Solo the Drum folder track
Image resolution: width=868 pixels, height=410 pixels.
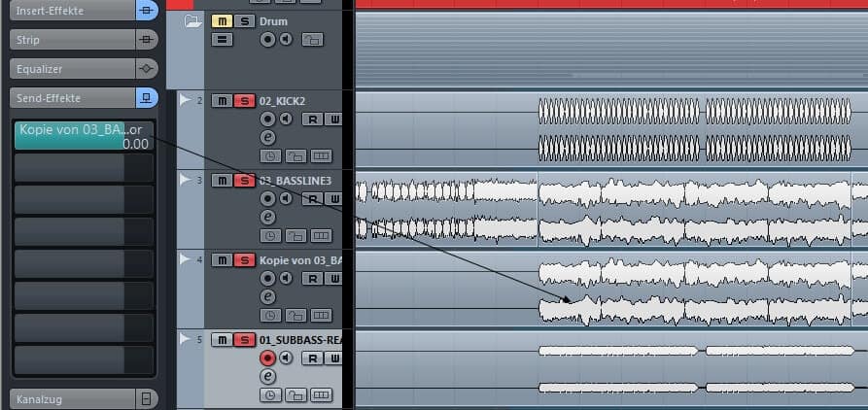[x=244, y=21]
